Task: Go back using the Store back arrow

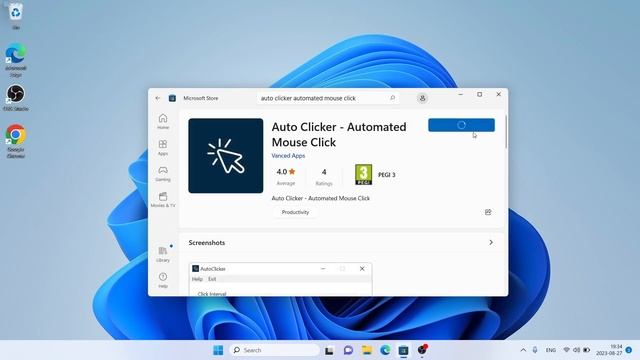Action: tap(158, 98)
